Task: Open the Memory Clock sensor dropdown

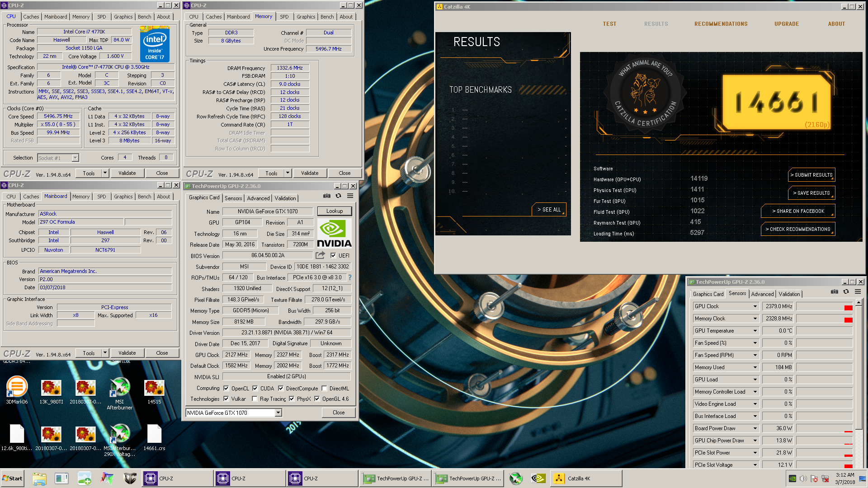Action: point(755,319)
